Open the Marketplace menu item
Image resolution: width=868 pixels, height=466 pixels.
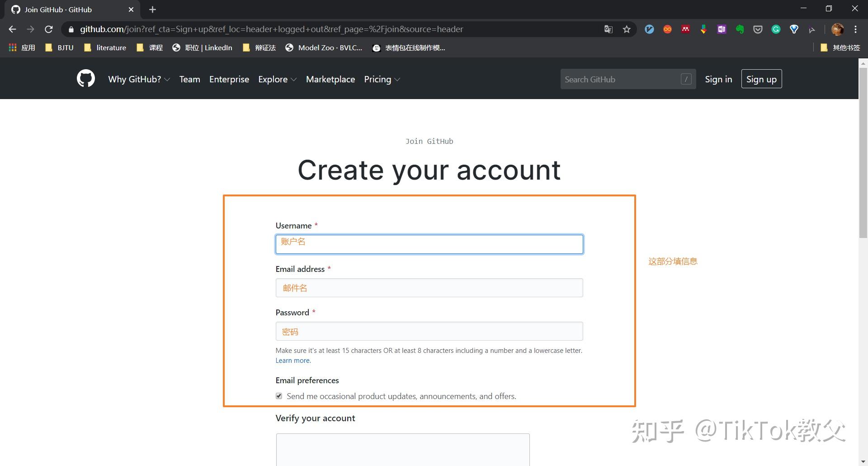[x=330, y=79]
